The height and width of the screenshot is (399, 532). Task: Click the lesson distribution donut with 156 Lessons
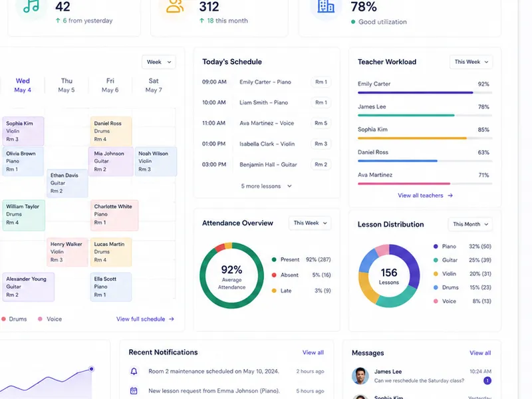point(389,276)
